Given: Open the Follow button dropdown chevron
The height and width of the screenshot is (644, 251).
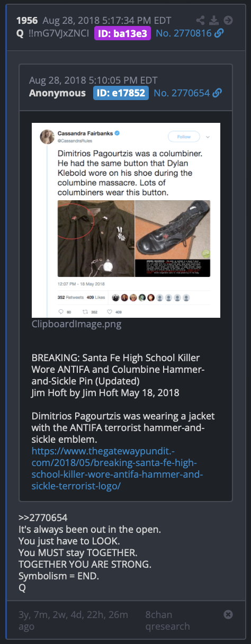Looking at the screenshot, I should pos(208,136).
